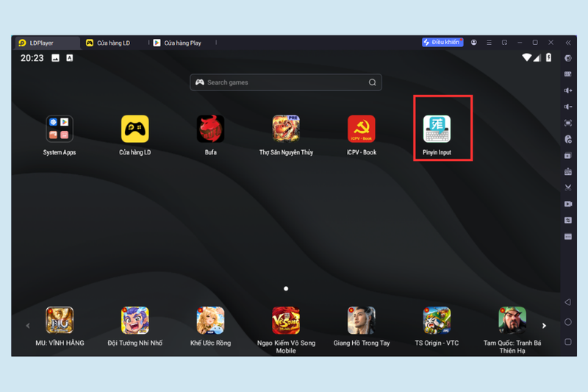This screenshot has width=588, height=392.
Task: Show next recommended games with right arrow
Action: [x=544, y=326]
